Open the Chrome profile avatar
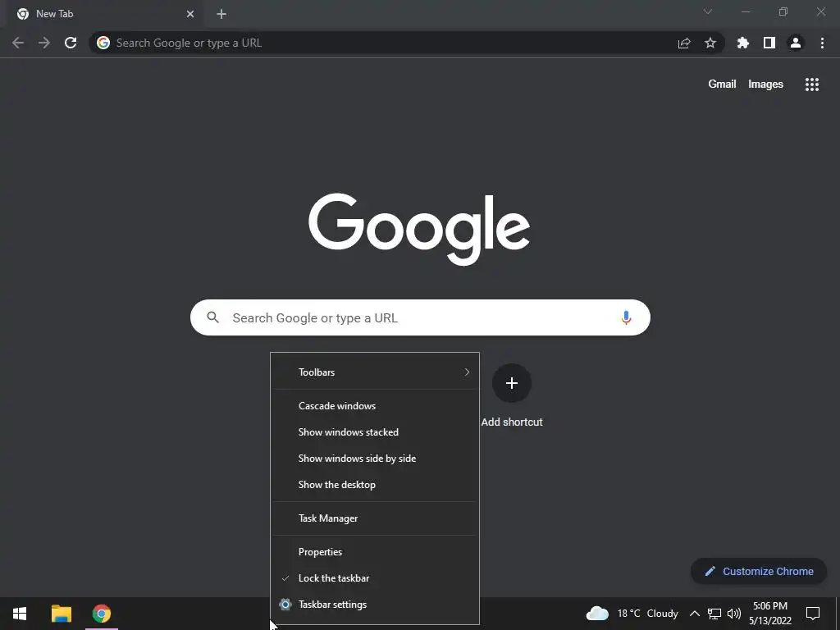This screenshot has height=630, width=840. 796,43
